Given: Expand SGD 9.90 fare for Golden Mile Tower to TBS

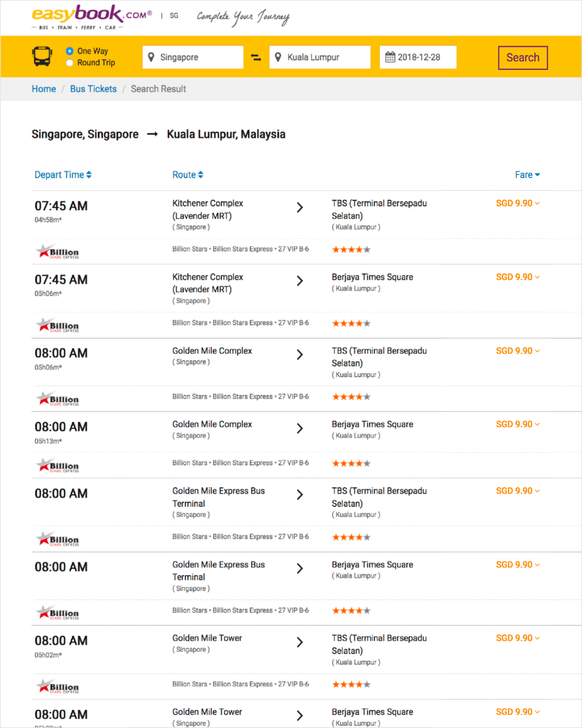Looking at the screenshot, I should (x=518, y=638).
